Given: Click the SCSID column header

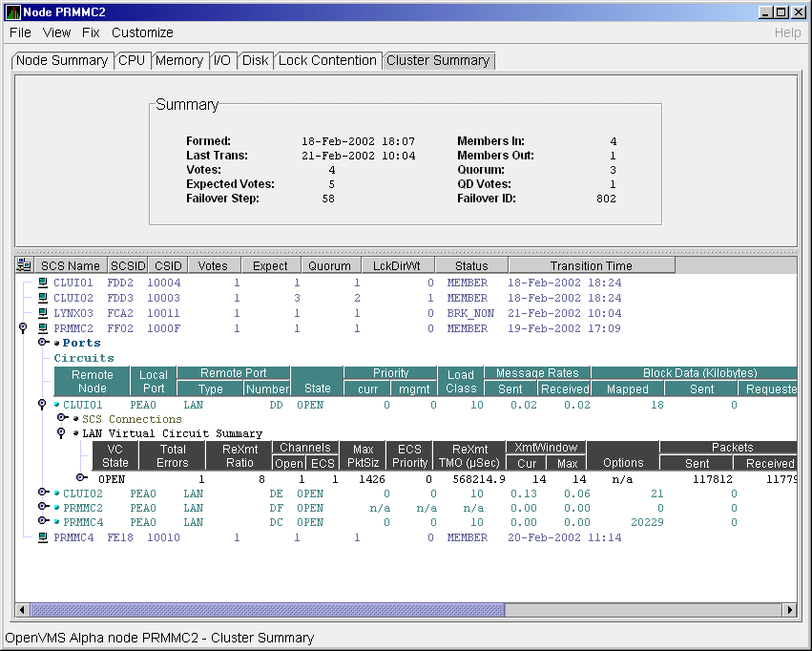Looking at the screenshot, I should [128, 265].
